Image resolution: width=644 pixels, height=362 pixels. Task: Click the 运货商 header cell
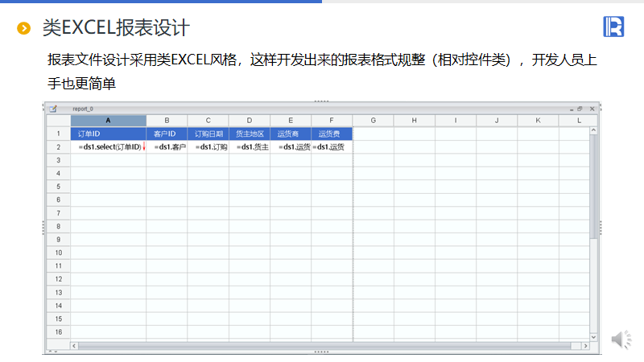[x=291, y=134]
